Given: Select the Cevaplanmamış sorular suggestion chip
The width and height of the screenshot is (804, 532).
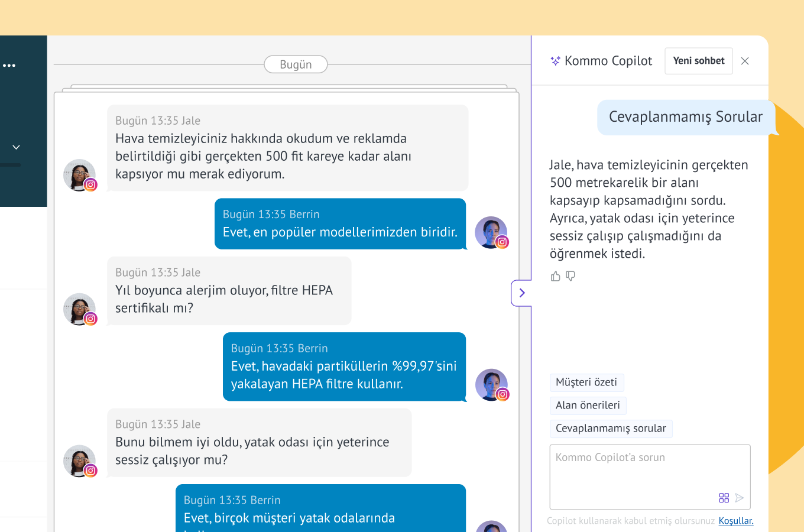Looking at the screenshot, I should coord(611,429).
